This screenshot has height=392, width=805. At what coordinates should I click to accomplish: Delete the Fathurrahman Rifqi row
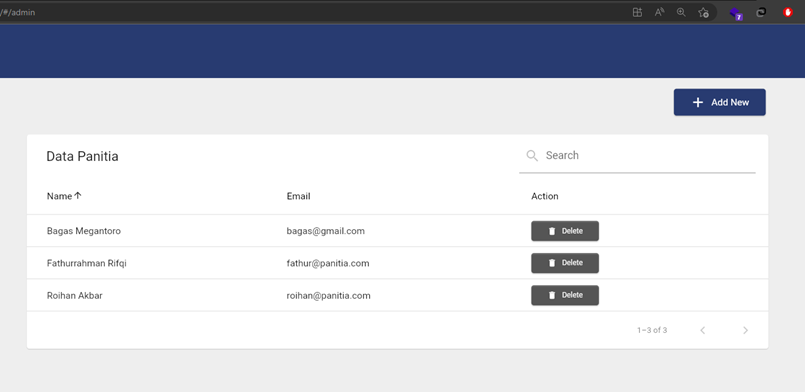tap(565, 263)
